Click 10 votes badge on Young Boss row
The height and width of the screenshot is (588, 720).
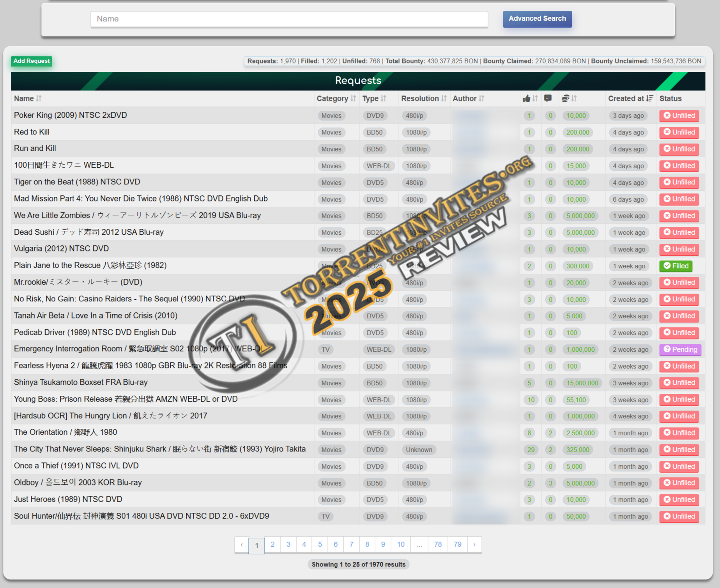531,400
